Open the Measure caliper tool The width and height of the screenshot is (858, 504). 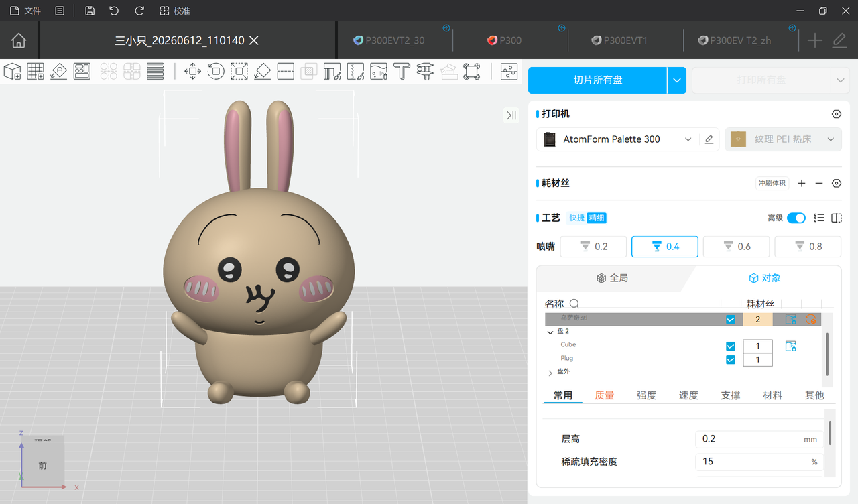(425, 71)
